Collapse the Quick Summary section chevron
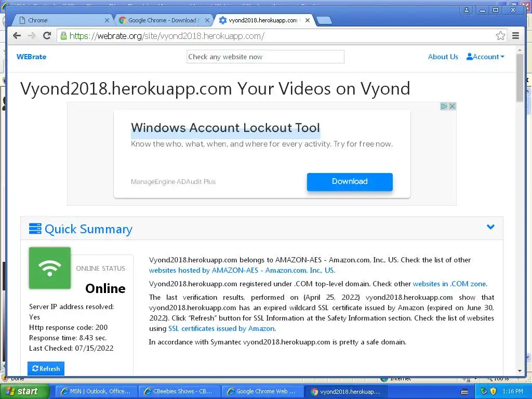This screenshot has height=399, width=532. 490,227
